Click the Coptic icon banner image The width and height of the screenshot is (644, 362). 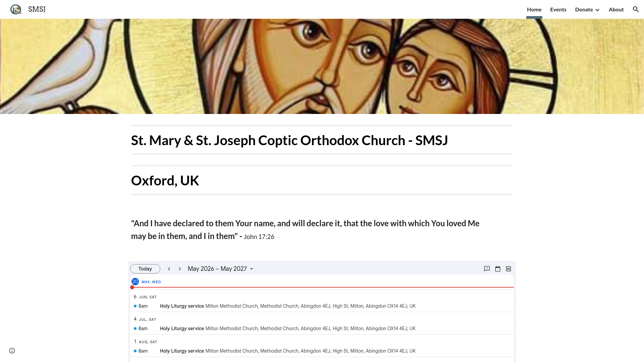(x=322, y=66)
